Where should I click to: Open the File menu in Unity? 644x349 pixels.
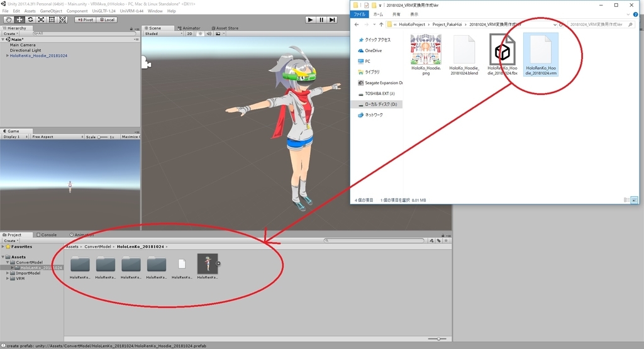tap(5, 11)
